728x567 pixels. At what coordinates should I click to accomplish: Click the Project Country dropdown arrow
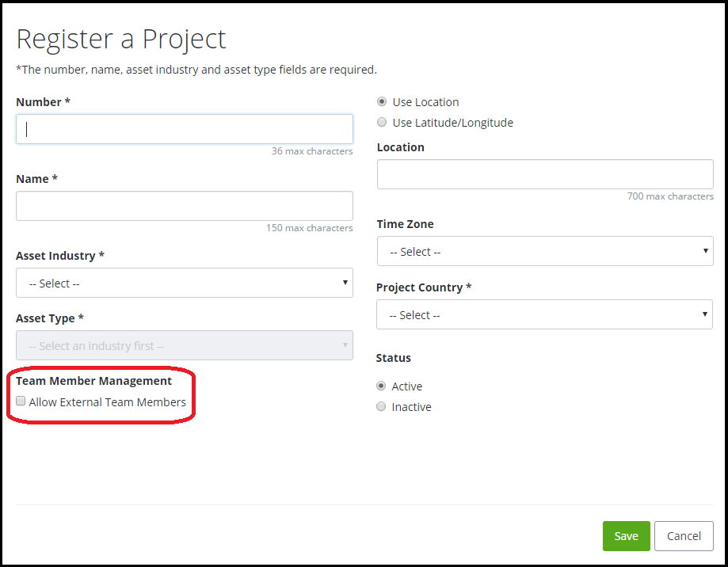(704, 314)
